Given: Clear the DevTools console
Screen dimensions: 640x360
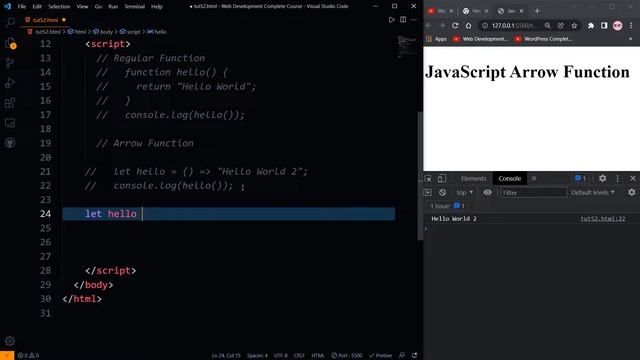Looking at the screenshot, I should pyautogui.click(x=442, y=192).
